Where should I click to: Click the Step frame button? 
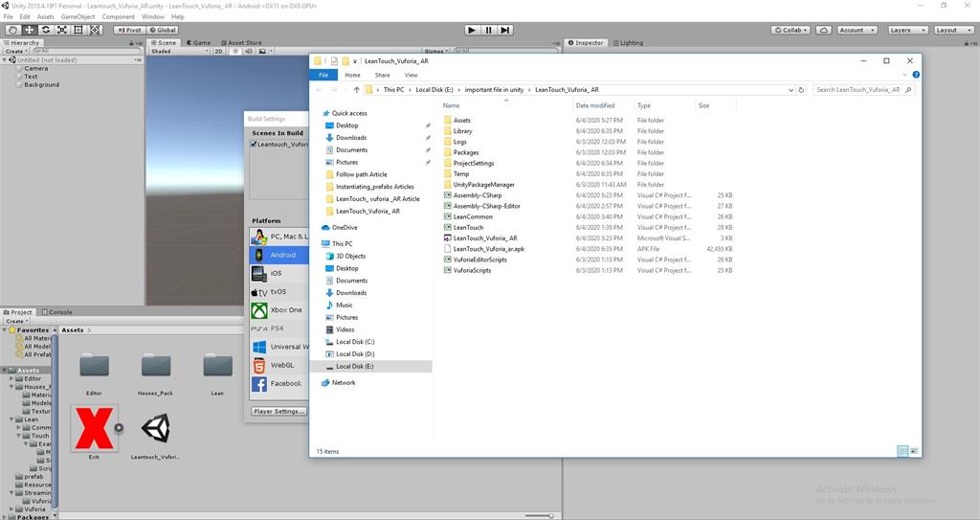[x=505, y=30]
